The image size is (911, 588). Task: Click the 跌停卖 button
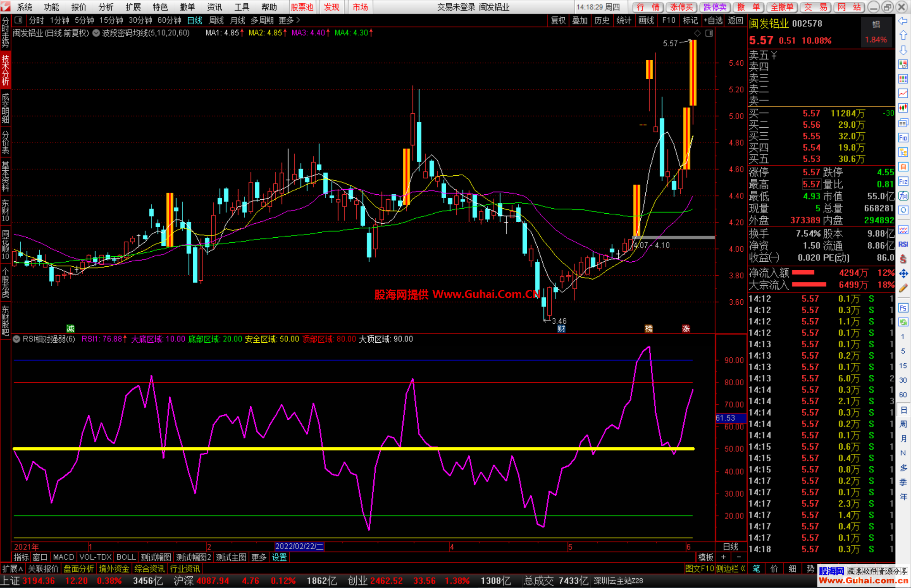[715, 7]
